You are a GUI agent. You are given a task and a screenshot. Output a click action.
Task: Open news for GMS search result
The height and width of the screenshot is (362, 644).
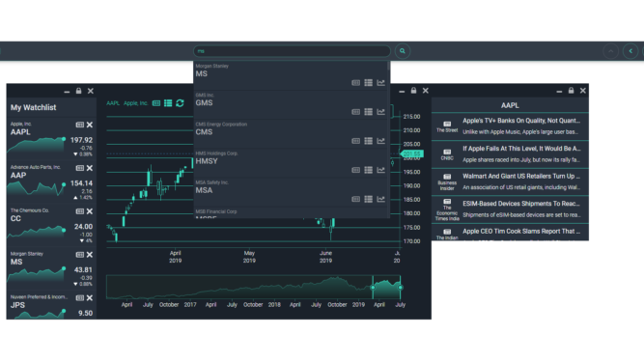tap(355, 112)
